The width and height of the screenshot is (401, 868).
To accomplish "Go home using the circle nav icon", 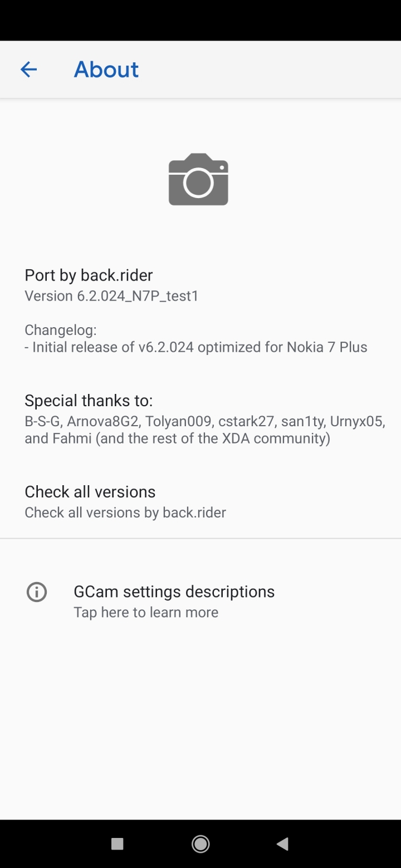I will coord(200,844).
